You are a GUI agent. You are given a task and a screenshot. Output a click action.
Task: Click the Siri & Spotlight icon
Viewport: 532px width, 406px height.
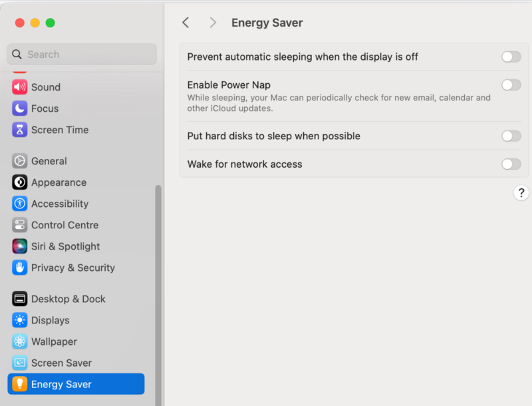tap(20, 246)
